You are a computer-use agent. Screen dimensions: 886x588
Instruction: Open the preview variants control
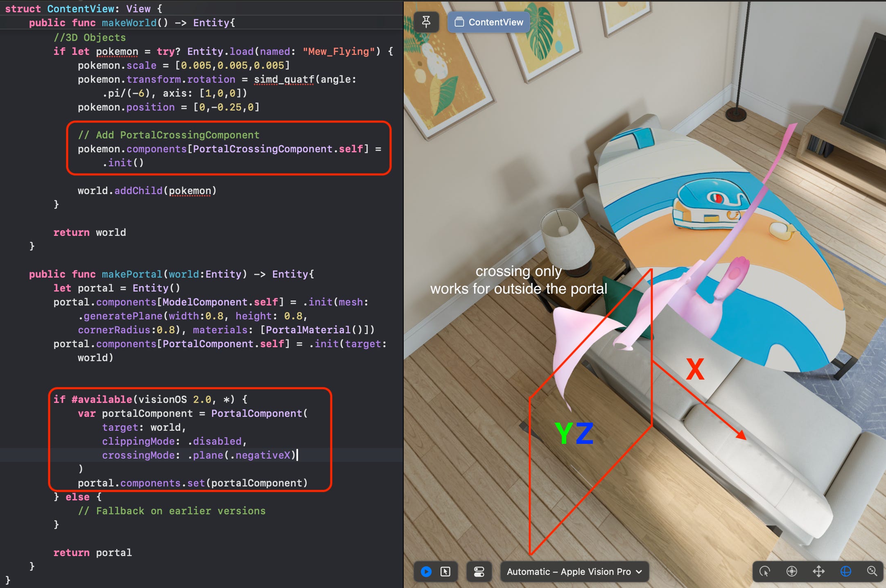coord(479,571)
